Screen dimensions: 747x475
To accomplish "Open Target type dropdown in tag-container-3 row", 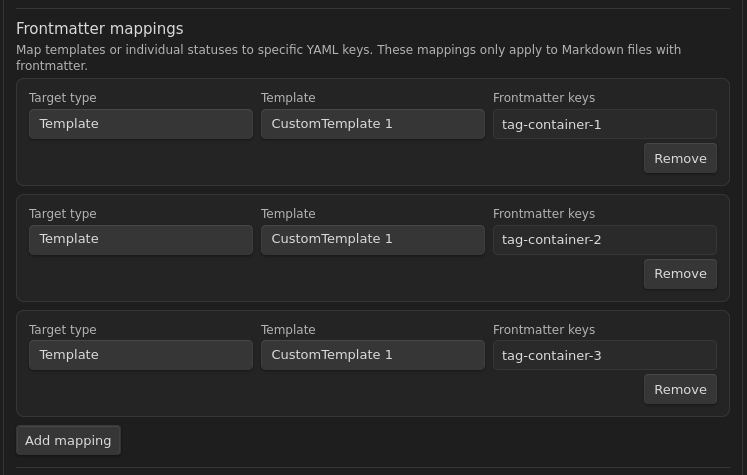I will pyautogui.click(x=141, y=355).
